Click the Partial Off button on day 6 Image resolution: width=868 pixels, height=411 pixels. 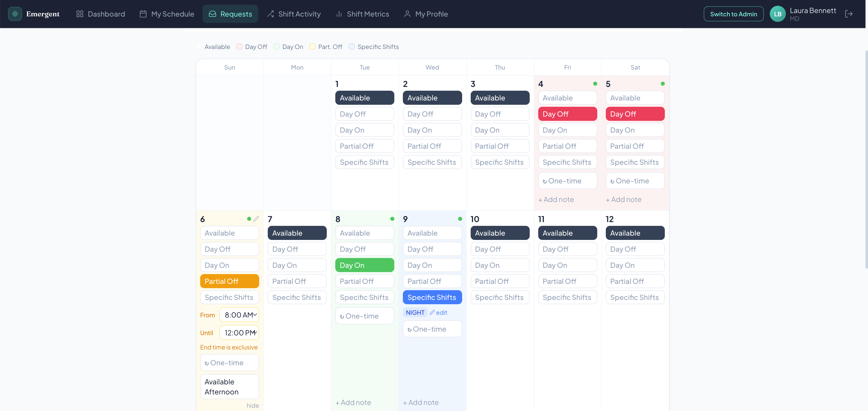[230, 281]
